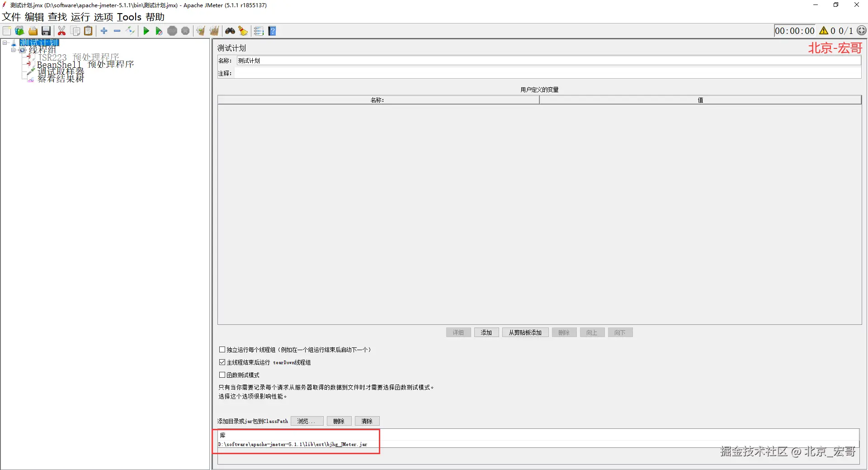Select JSR223 预处理程序 tree node
Image resolution: width=868 pixels, height=470 pixels.
click(78, 57)
